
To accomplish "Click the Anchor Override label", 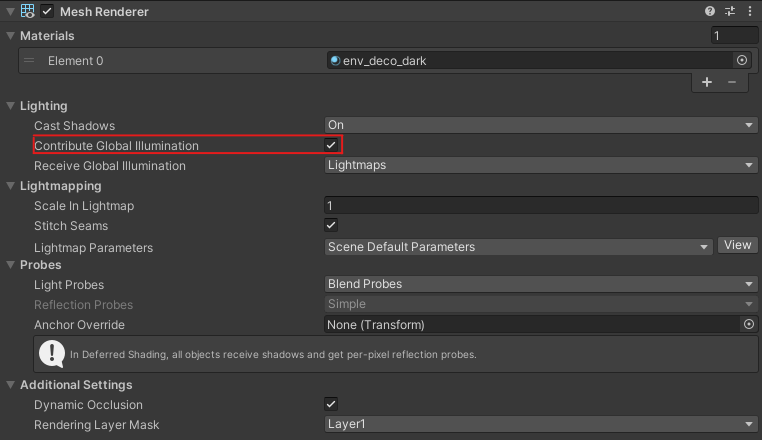I will pos(79,325).
